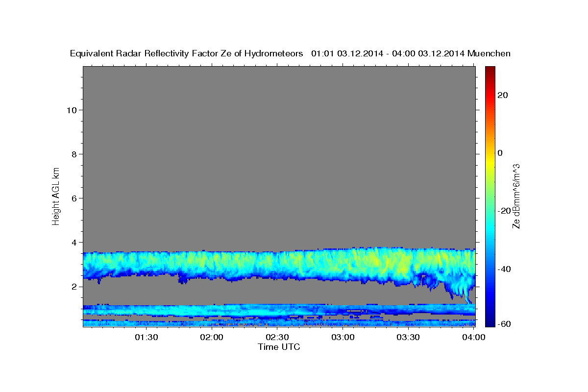Click the 02:30 time tick label
This screenshot has height=392, width=588.
click(x=277, y=338)
